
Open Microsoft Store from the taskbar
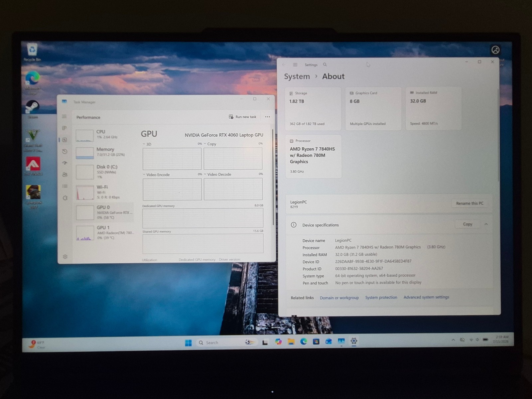316,341
